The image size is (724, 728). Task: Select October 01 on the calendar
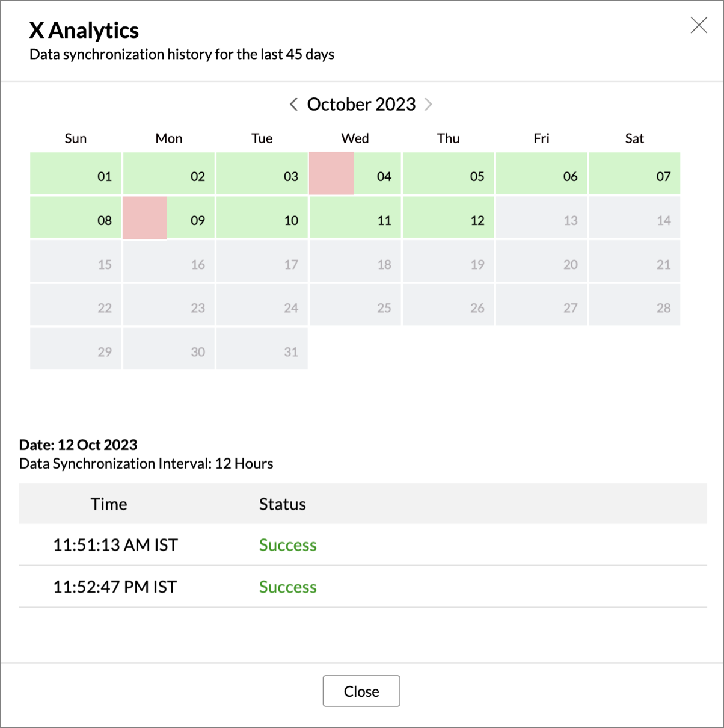click(76, 173)
